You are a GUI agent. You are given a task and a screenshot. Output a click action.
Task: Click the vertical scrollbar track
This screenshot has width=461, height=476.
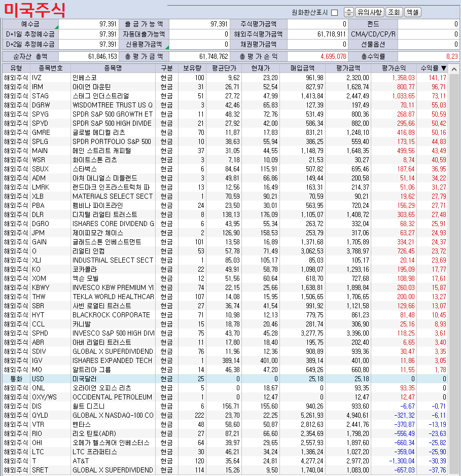click(x=454, y=273)
